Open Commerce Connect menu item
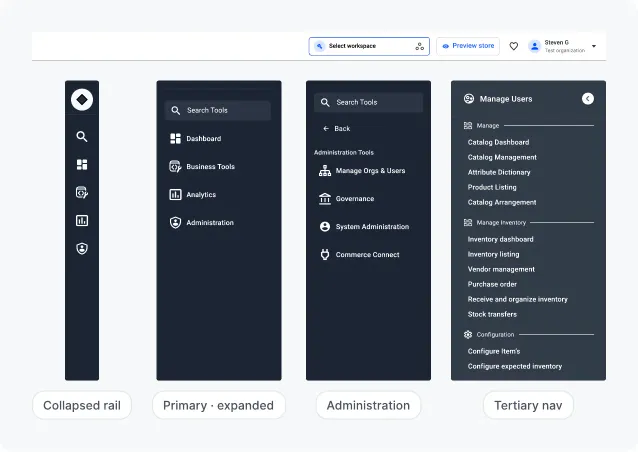Image resolution: width=638 pixels, height=452 pixels. coord(368,255)
